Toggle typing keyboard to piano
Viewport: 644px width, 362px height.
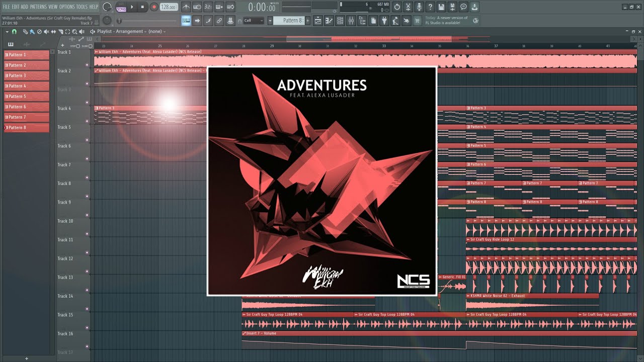[x=186, y=21]
